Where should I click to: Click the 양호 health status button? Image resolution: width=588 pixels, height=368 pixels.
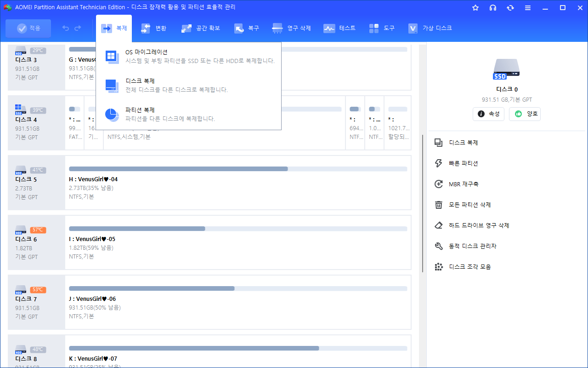coord(525,114)
